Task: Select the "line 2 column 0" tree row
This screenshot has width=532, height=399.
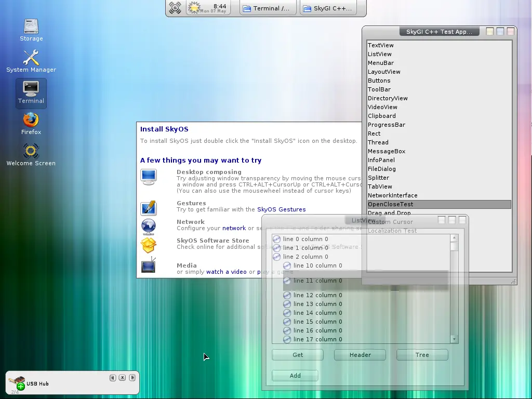Action: click(x=305, y=257)
